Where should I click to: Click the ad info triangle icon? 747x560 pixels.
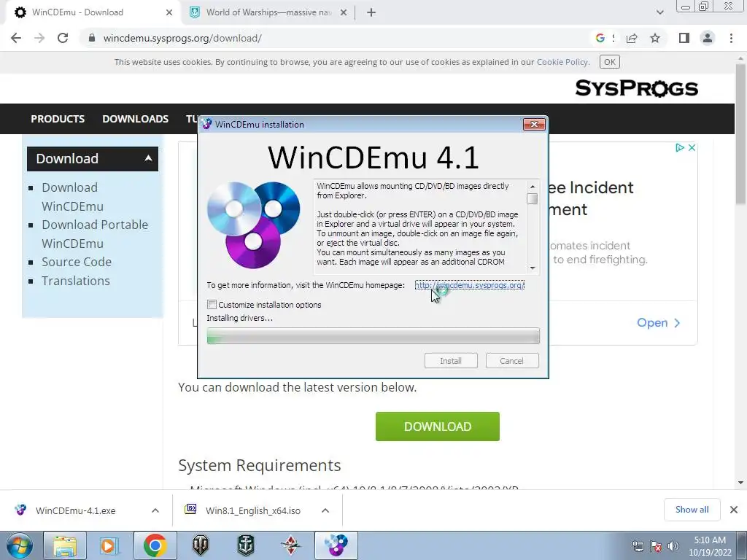[x=680, y=147]
